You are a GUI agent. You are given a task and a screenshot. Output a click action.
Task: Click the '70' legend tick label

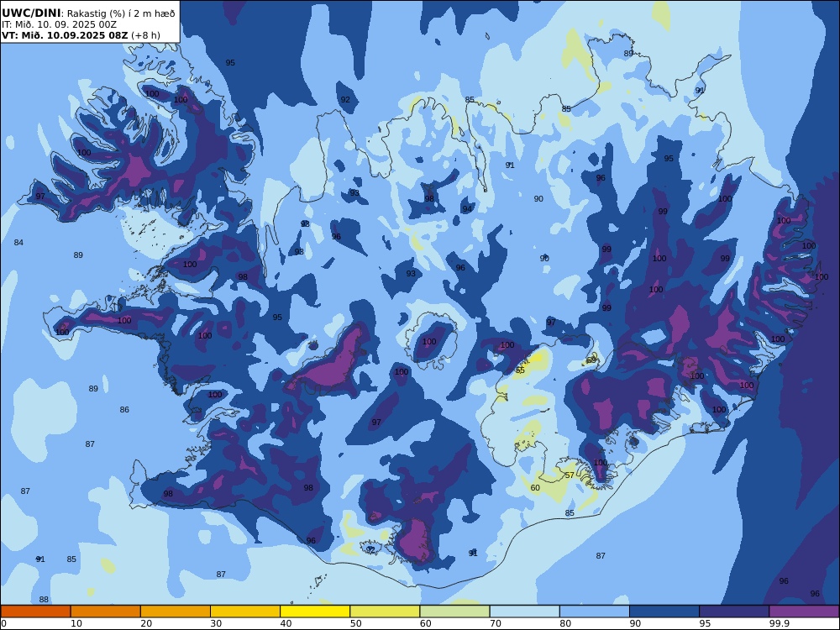(496, 623)
